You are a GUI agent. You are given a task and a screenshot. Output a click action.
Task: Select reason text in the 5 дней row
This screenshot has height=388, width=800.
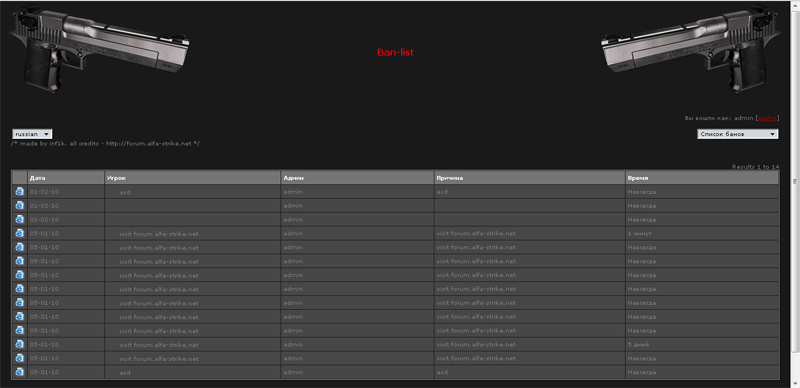point(476,345)
